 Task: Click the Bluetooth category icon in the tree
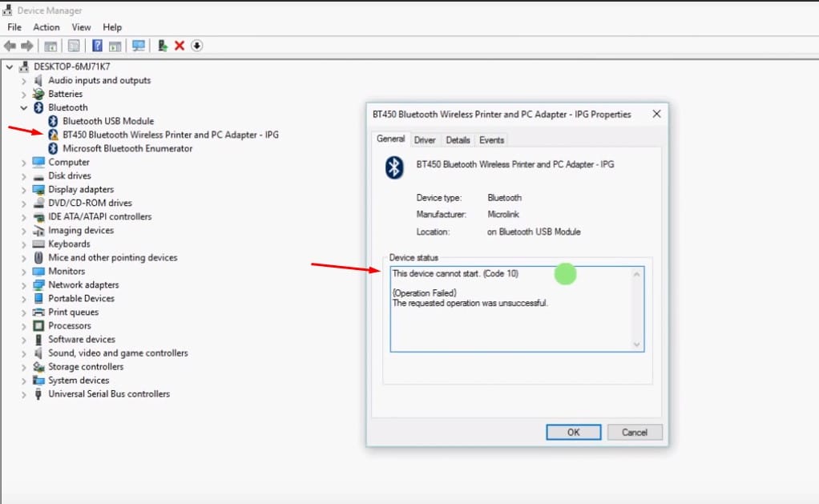coord(38,107)
